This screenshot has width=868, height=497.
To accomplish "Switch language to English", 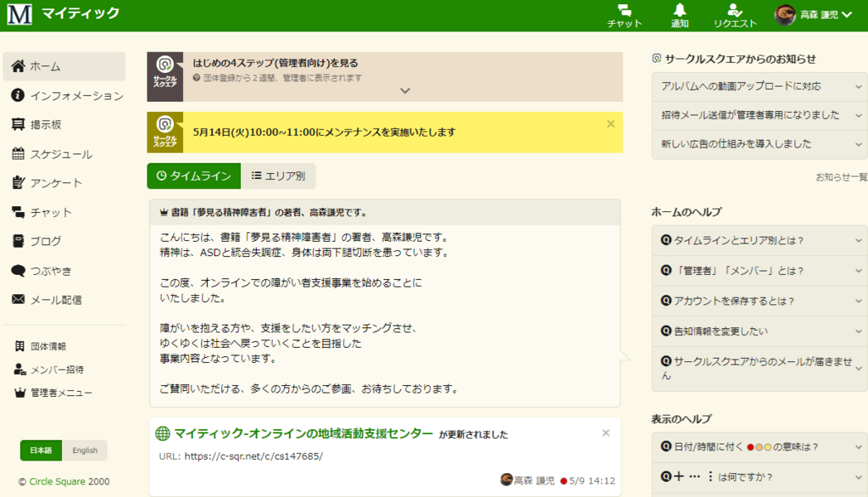I will pyautogui.click(x=84, y=451).
